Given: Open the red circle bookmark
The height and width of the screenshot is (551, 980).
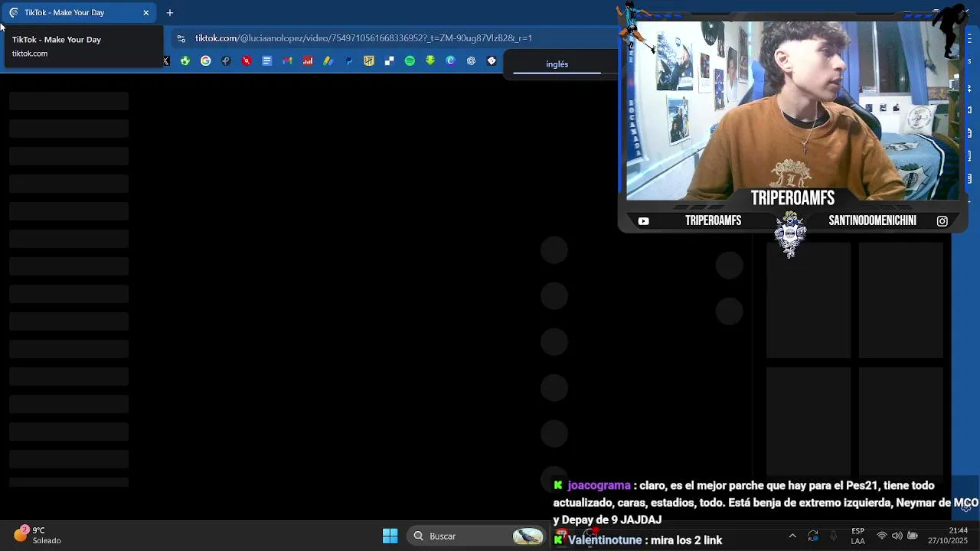Looking at the screenshot, I should (247, 61).
